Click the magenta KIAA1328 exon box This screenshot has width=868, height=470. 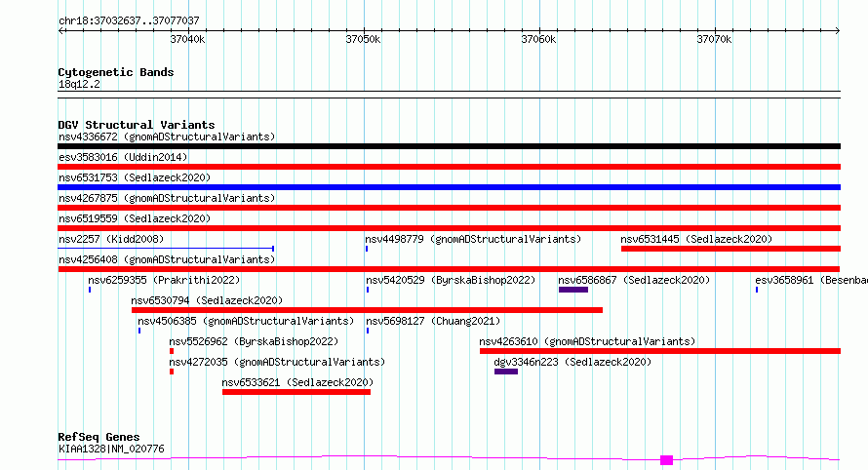pyautogui.click(x=666, y=460)
